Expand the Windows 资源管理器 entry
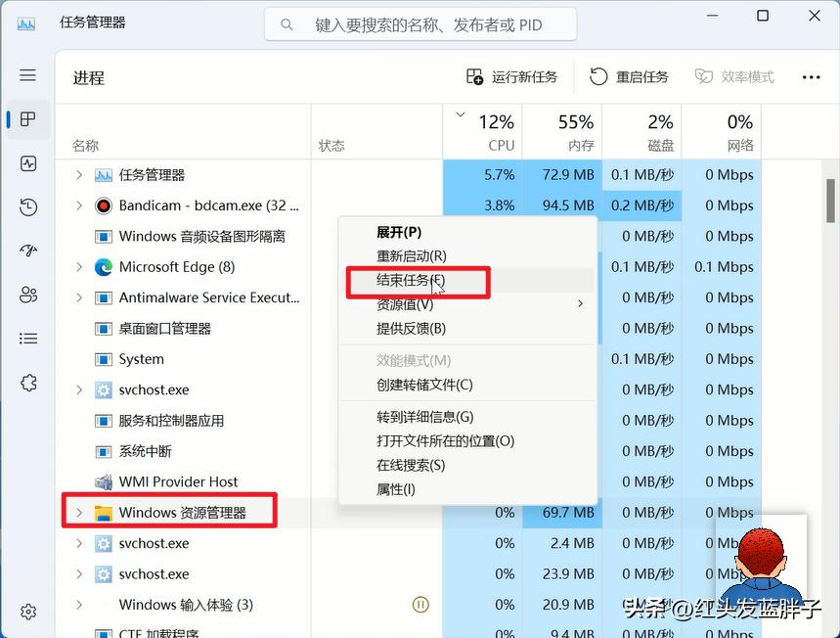 80,512
